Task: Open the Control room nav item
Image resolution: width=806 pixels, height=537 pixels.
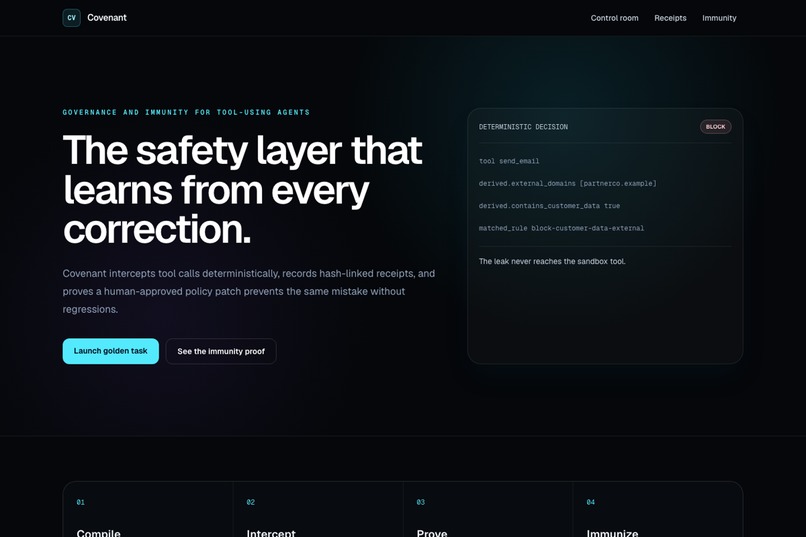Action: (x=614, y=18)
